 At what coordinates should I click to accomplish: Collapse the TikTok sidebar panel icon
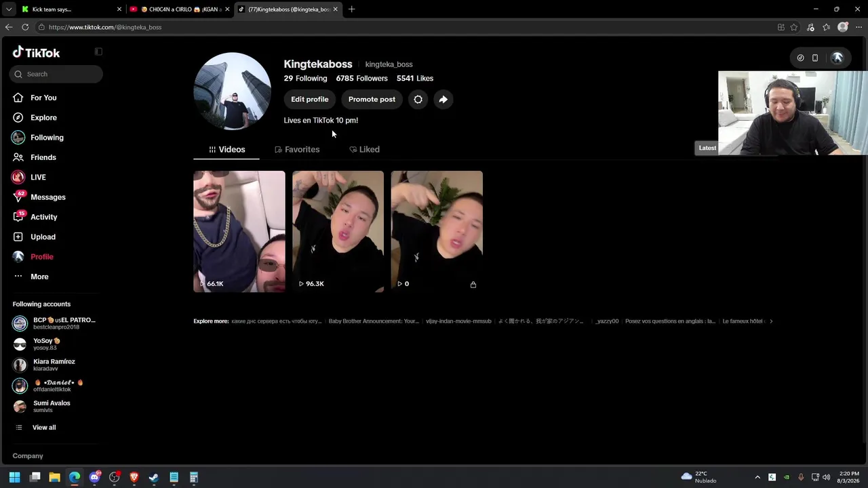[x=98, y=52]
